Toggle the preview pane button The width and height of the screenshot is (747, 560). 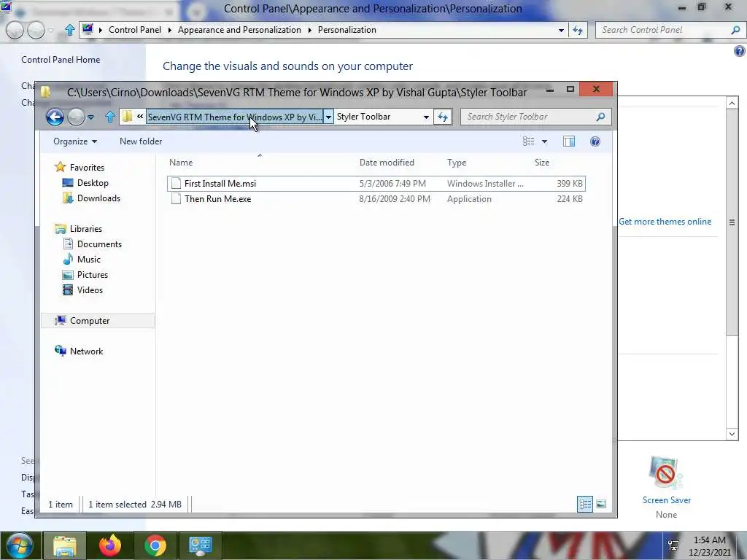point(569,141)
